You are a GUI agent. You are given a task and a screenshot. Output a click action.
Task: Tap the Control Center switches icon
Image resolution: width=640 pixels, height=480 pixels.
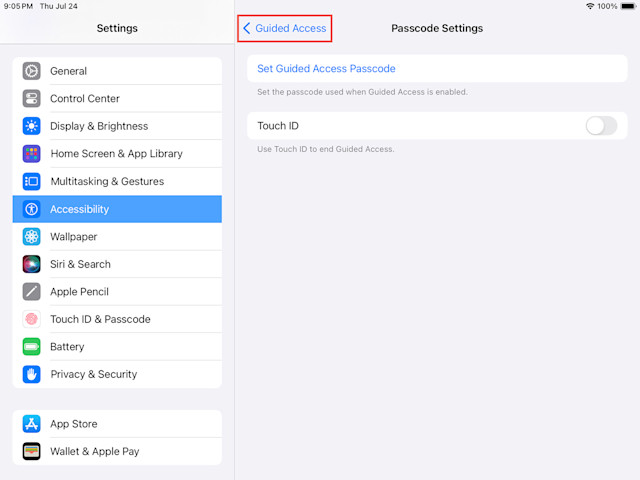click(31, 98)
